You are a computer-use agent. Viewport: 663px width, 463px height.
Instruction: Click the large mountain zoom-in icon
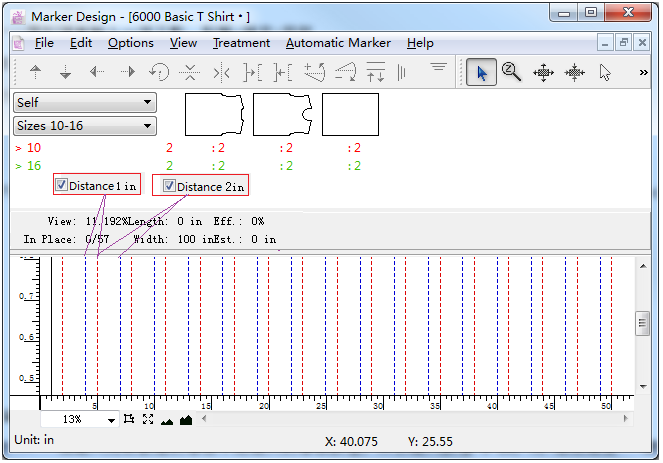click(x=185, y=420)
